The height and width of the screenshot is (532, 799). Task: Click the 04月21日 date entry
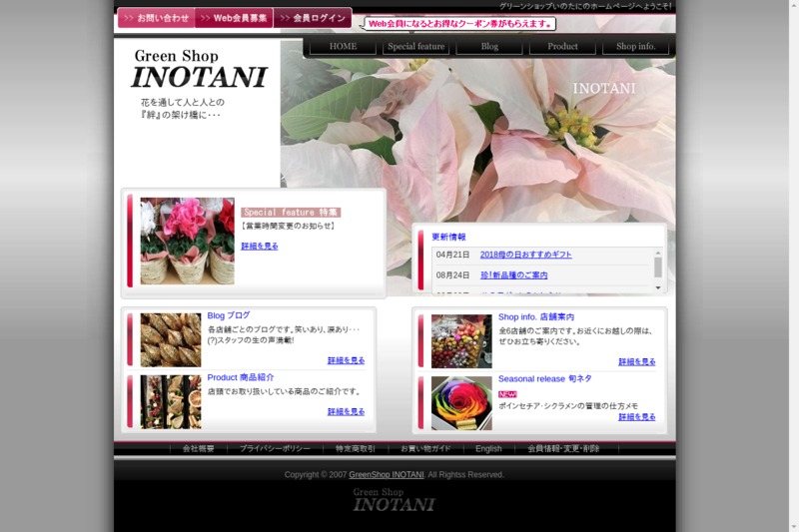[452, 255]
